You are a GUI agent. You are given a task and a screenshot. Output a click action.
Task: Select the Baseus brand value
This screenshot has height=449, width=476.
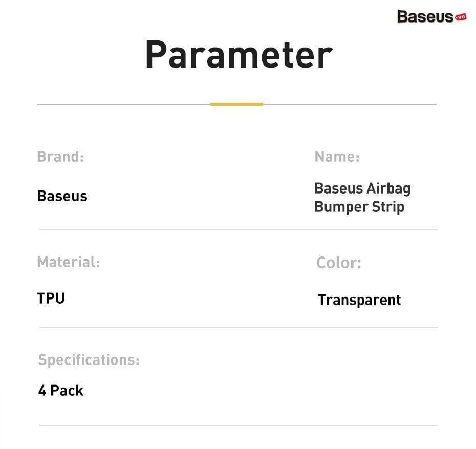click(x=62, y=196)
